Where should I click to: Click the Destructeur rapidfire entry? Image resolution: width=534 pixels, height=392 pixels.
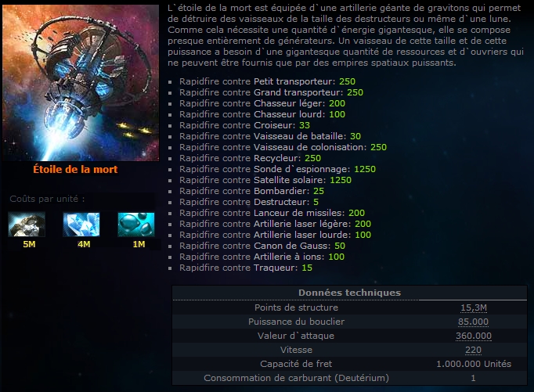point(249,202)
